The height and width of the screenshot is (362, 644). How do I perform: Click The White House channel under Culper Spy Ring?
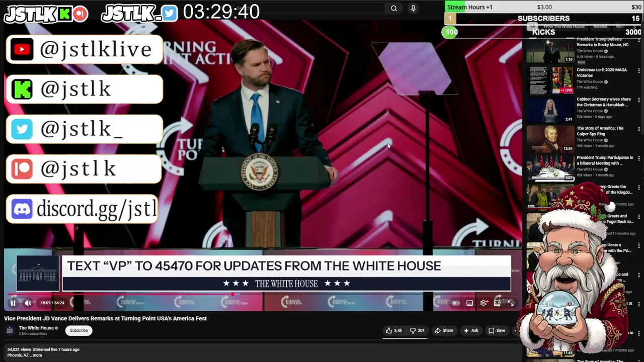[x=590, y=140]
